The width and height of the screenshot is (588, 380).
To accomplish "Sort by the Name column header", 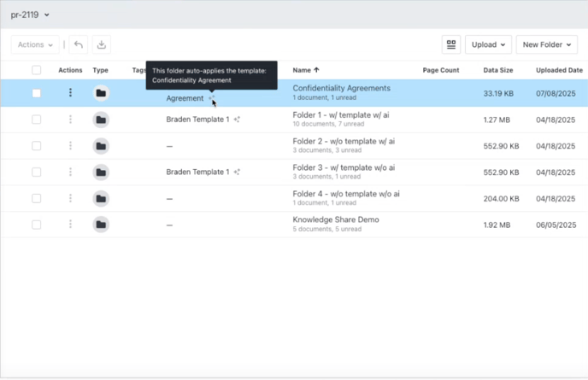I will pos(305,70).
